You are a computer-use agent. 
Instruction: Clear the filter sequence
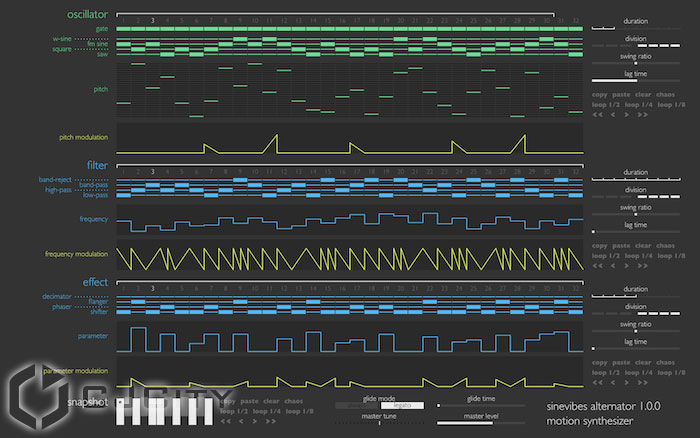[x=643, y=246]
